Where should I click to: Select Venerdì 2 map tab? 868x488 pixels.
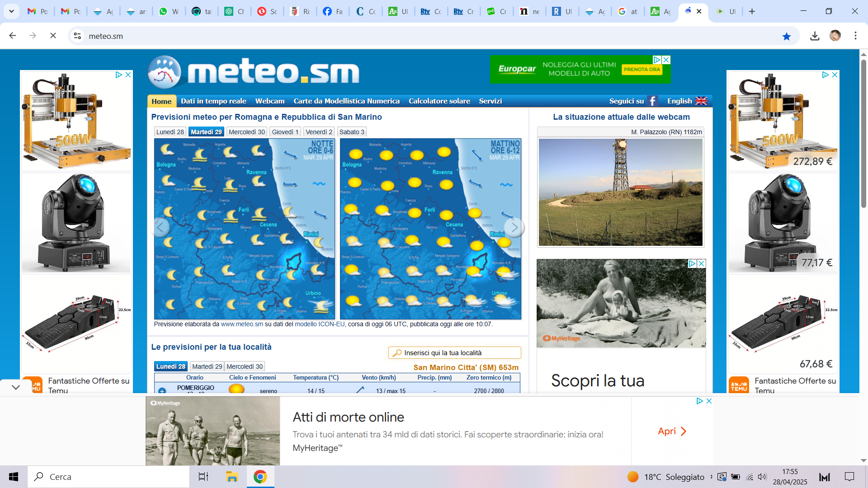[x=319, y=132]
